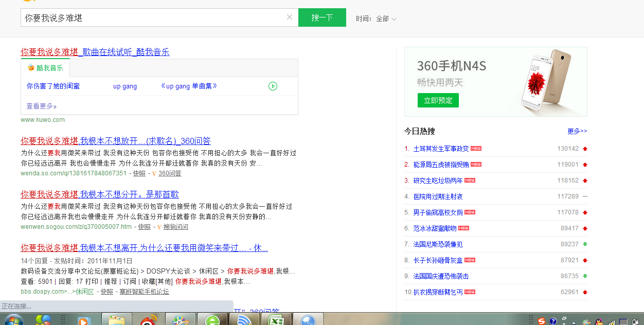Click the 搜狗问问 source link

pos(176,227)
